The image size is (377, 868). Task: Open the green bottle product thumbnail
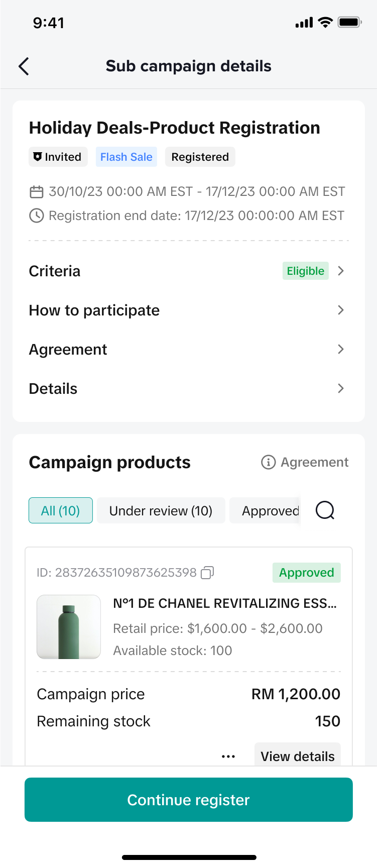click(x=69, y=627)
